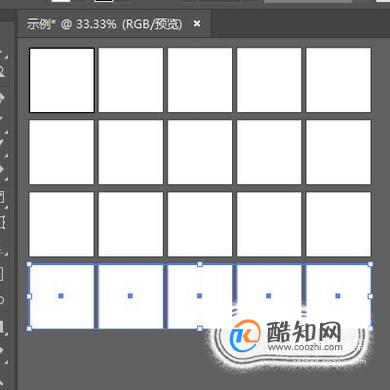Screen dimensions: 390x390
Task: Close the 示例 document tab
Action: pos(197,24)
